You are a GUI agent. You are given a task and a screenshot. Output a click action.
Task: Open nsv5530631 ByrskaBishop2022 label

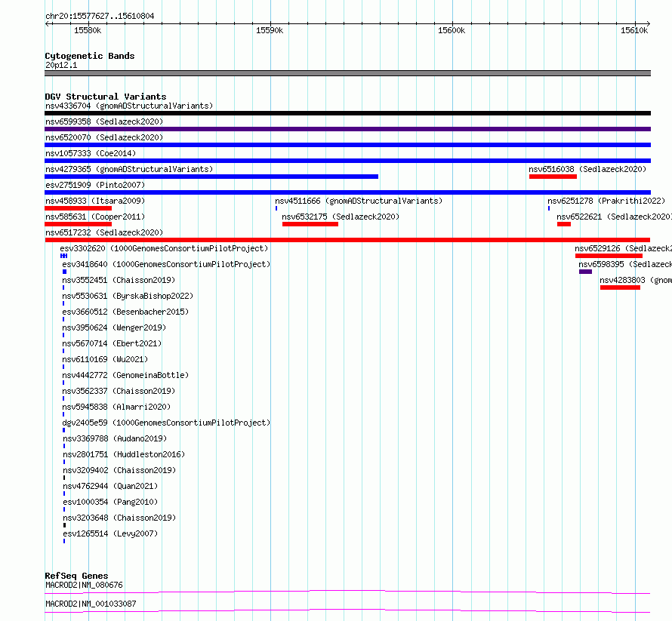[128, 296]
